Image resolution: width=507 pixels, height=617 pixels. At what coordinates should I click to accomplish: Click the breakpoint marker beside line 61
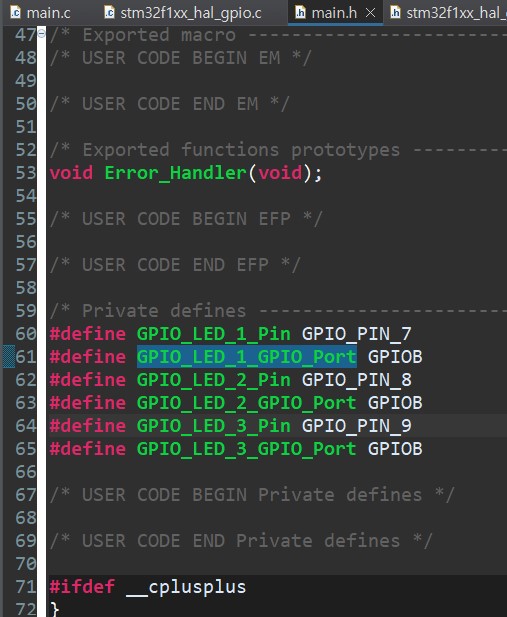pos(9,357)
